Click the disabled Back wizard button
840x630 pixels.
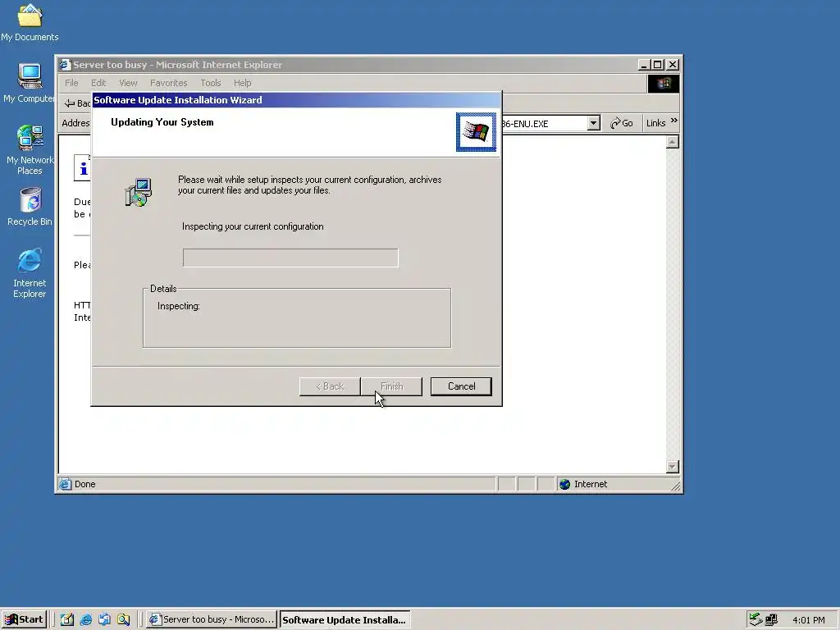tap(330, 386)
